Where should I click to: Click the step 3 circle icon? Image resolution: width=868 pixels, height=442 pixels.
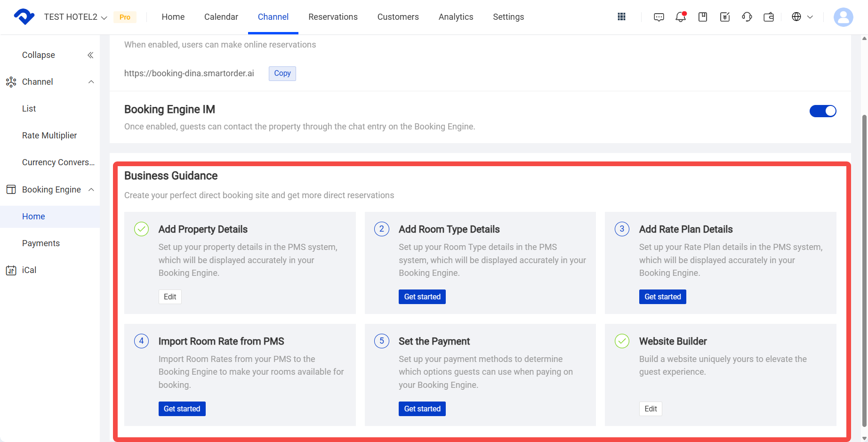point(622,229)
